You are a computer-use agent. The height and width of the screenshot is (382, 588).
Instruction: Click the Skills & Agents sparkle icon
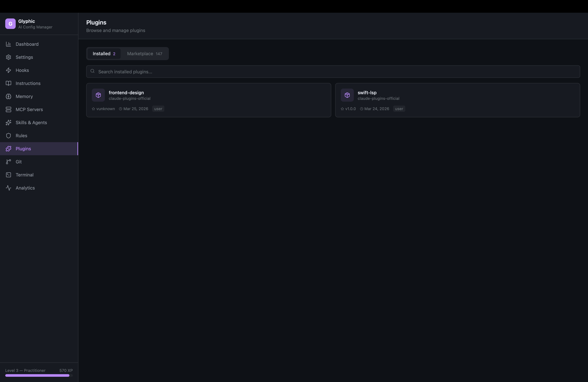coord(8,123)
